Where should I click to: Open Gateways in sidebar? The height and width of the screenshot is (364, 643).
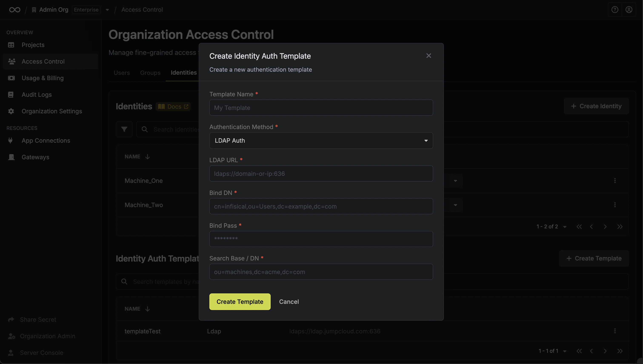50,157
